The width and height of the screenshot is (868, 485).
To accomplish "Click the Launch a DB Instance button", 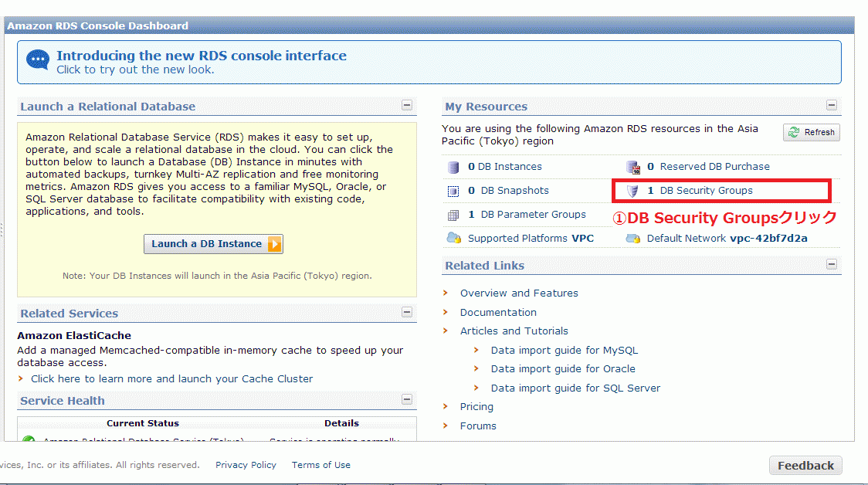I will 214,244.
